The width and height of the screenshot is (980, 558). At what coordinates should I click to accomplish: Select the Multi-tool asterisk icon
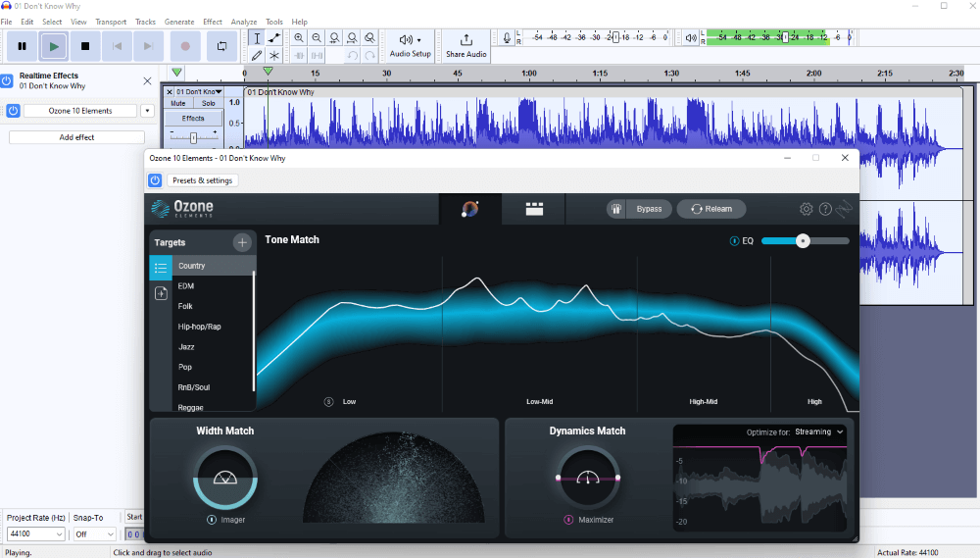[x=273, y=55]
